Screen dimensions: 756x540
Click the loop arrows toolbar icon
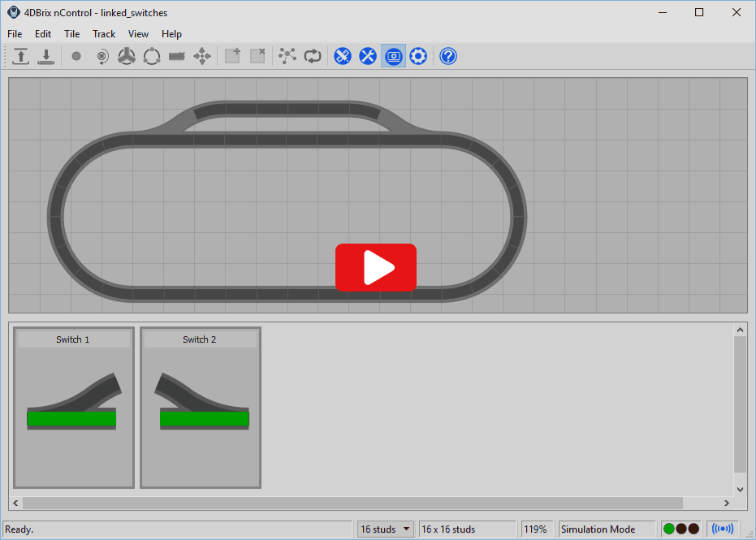tap(313, 56)
